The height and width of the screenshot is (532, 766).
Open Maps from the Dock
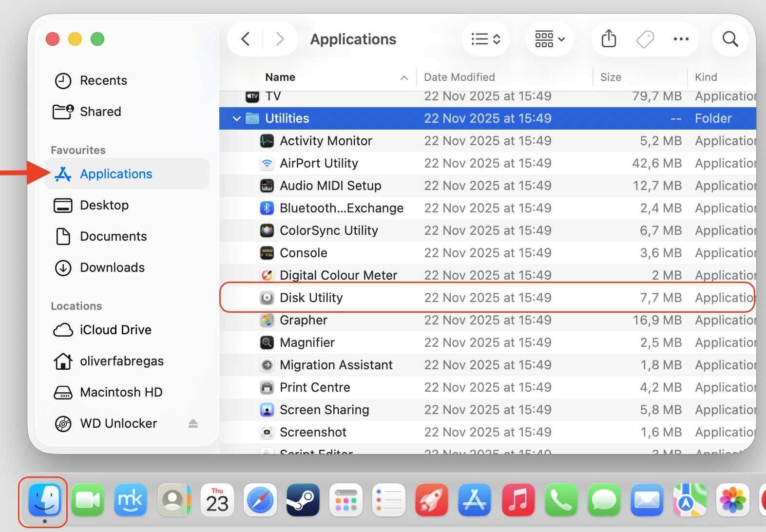coord(690,500)
